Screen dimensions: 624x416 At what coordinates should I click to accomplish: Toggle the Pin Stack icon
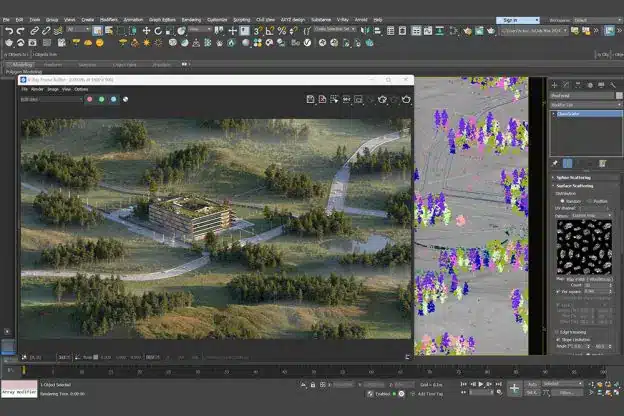click(555, 163)
